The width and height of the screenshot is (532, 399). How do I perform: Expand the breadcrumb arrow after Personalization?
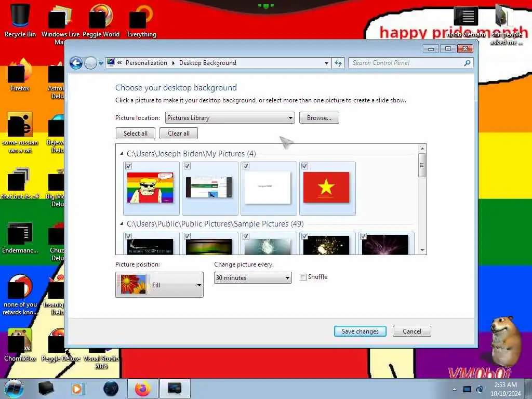click(x=173, y=63)
